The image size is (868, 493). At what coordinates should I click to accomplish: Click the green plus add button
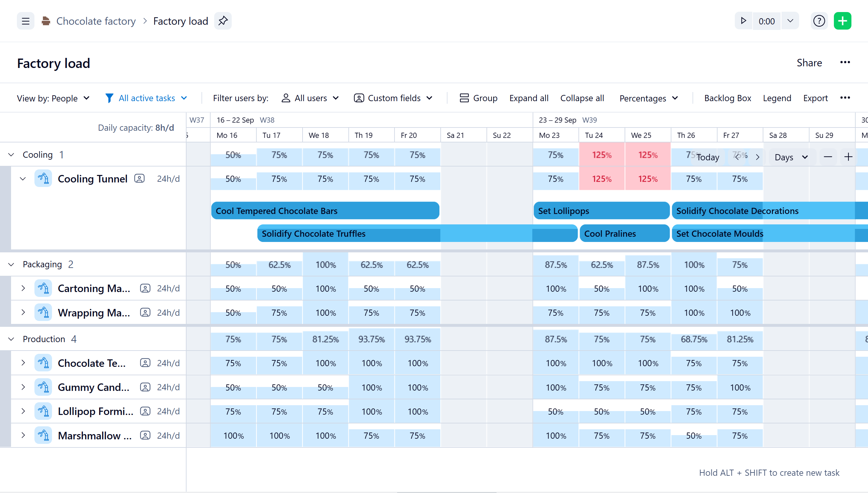pyautogui.click(x=842, y=21)
